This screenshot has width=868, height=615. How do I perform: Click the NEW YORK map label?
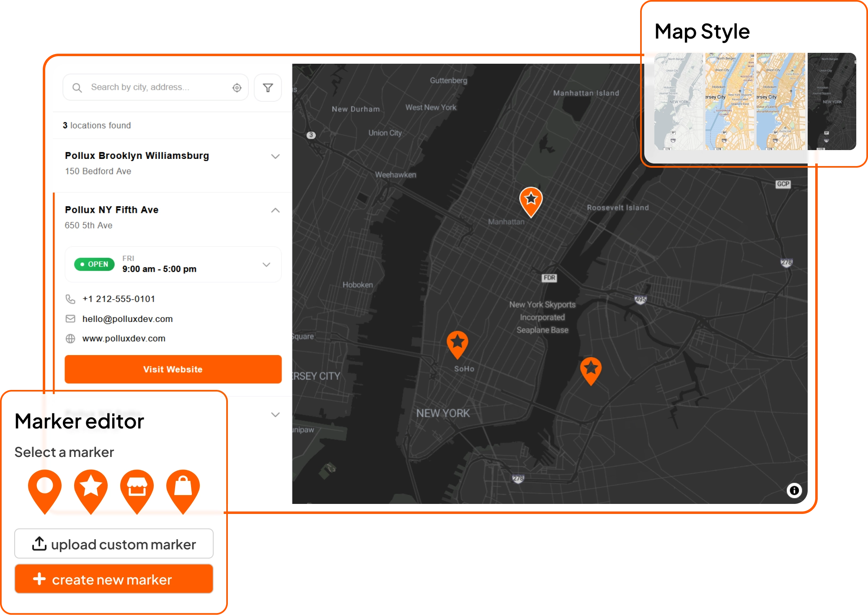pos(443,413)
